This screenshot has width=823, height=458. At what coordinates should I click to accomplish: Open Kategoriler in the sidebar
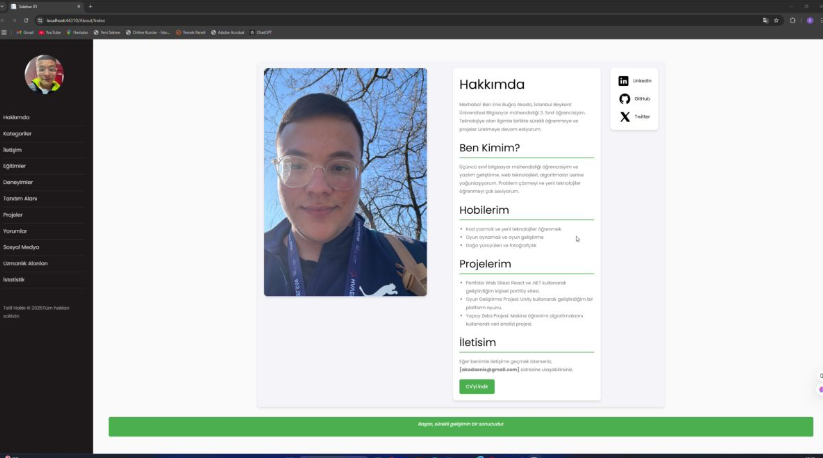(17, 134)
